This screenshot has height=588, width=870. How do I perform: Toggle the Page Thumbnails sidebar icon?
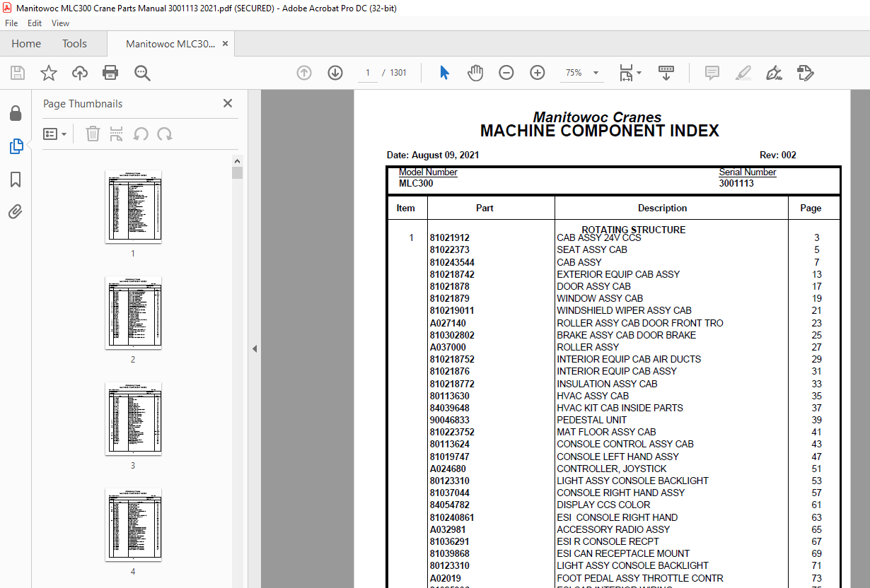[16, 147]
